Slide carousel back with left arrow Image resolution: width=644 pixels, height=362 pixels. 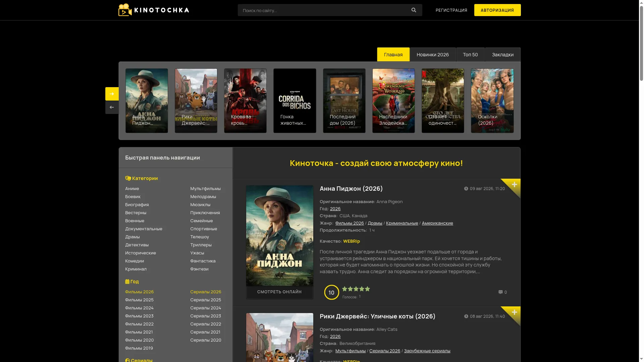[112, 107]
